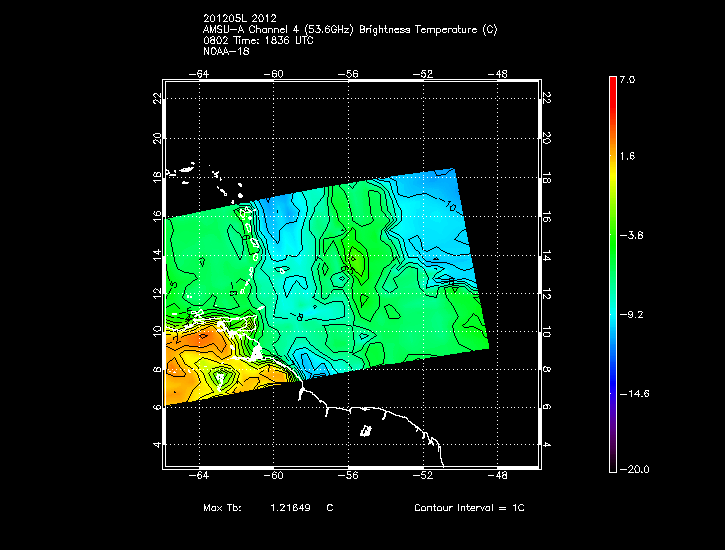Click the 7.0 label on color scale
The height and width of the screenshot is (550, 725).
627,79
